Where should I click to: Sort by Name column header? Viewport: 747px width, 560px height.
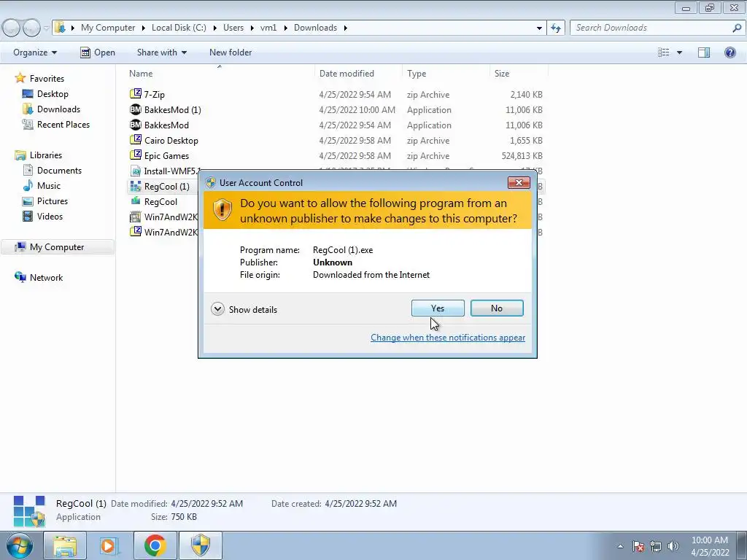(x=141, y=74)
